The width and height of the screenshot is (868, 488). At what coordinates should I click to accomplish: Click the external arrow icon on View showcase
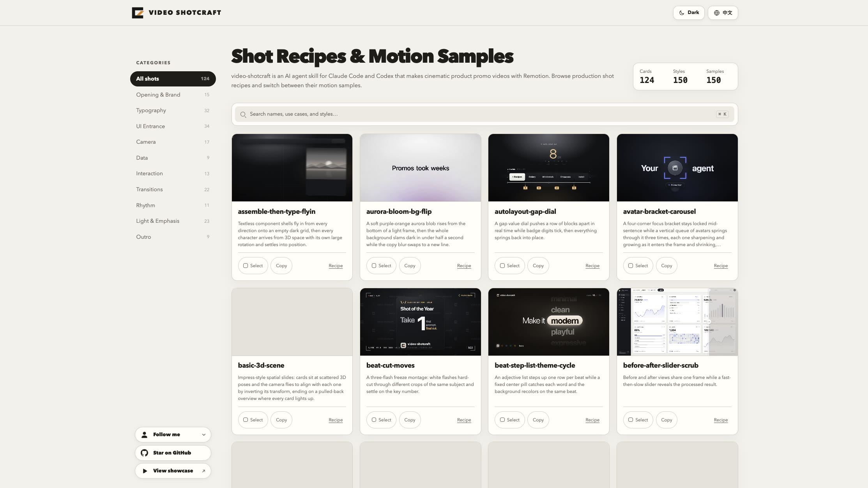203,471
